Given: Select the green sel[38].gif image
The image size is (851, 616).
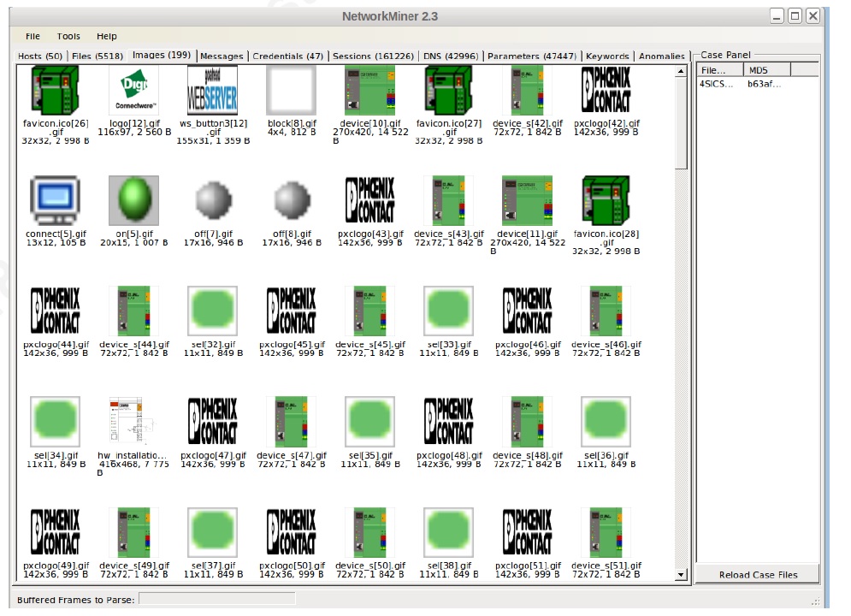Looking at the screenshot, I should 449,532.
